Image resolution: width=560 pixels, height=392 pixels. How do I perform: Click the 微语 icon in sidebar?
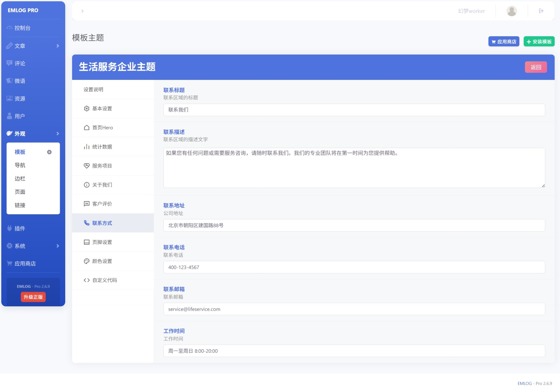[x=10, y=81]
